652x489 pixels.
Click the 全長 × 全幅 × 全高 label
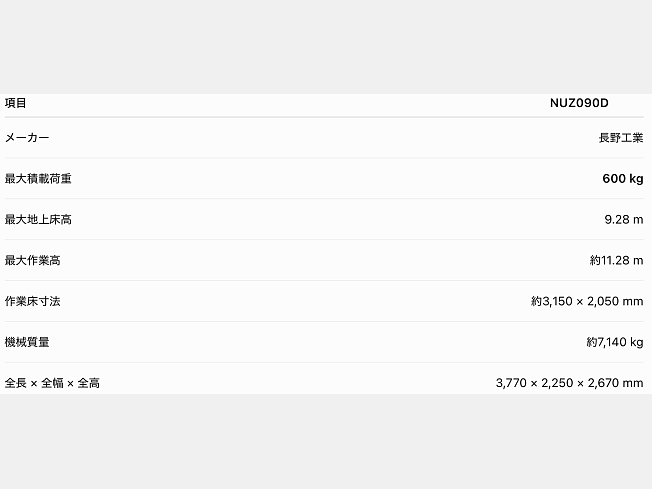coord(52,383)
